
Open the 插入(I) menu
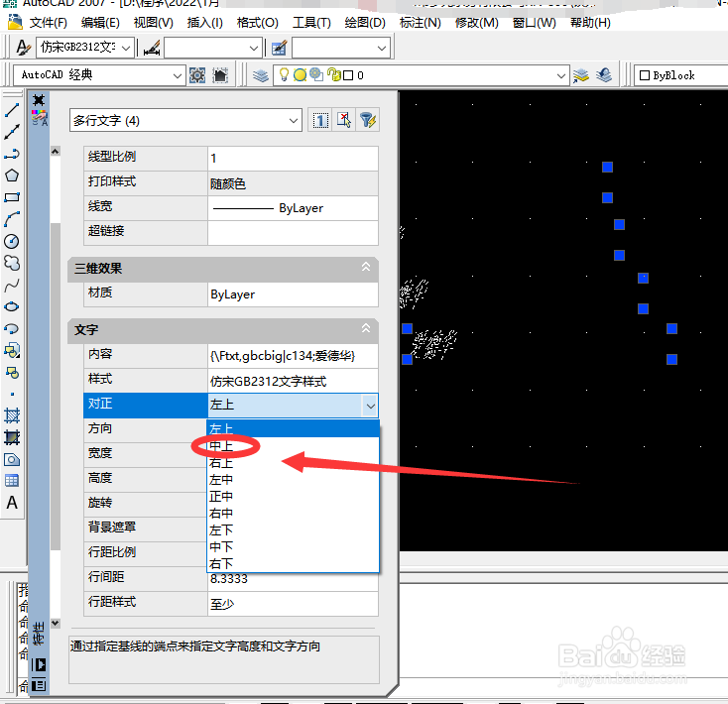click(204, 22)
